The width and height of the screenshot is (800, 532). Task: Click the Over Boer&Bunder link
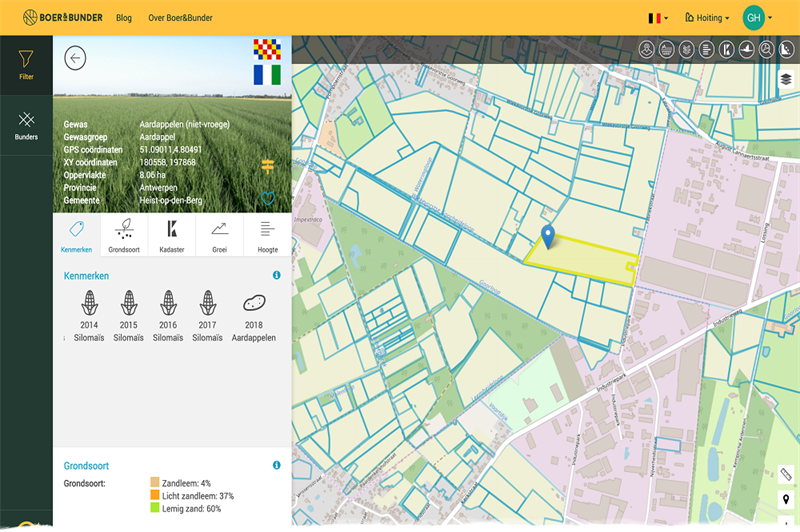tap(179, 18)
